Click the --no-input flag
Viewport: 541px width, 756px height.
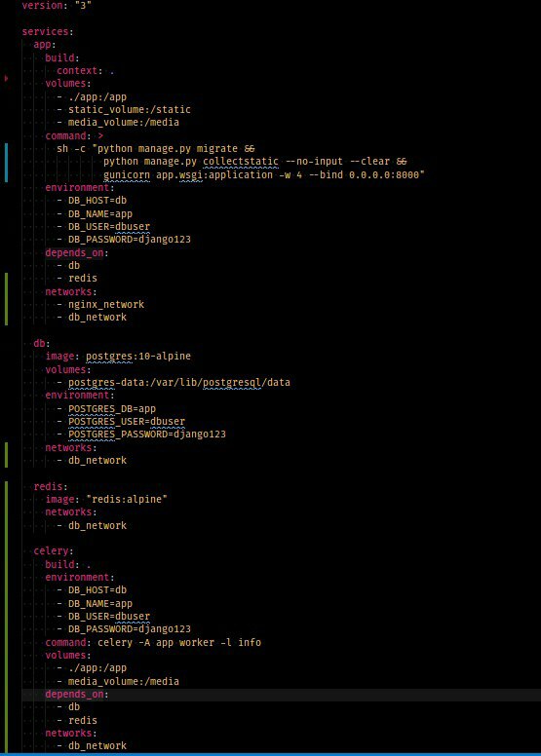click(x=314, y=162)
